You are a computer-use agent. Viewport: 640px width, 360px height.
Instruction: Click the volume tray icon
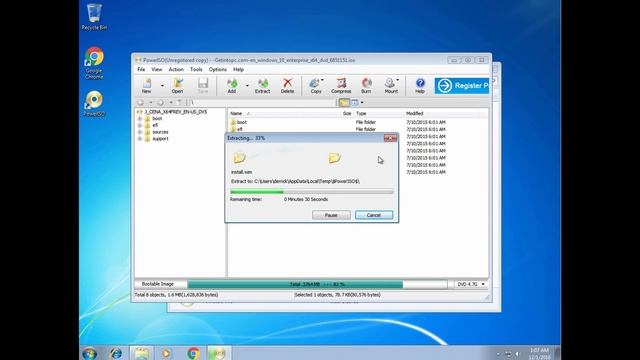518,354
